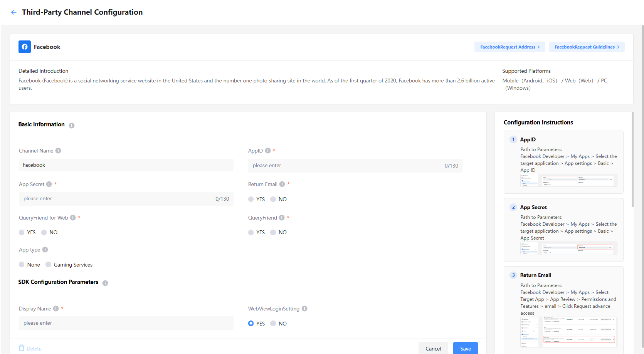The height and width of the screenshot is (354, 644).
Task: Go back using the left arrow icon
Action: (14, 12)
